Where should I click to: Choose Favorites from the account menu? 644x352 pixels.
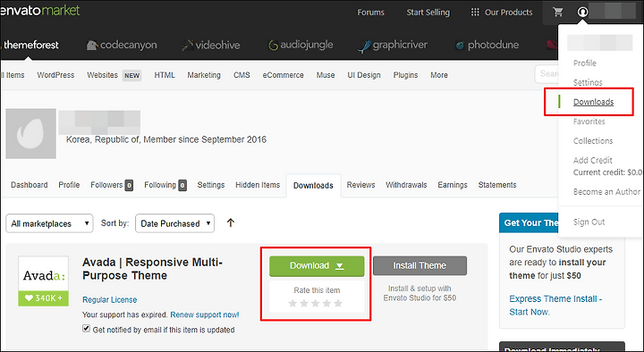click(589, 122)
